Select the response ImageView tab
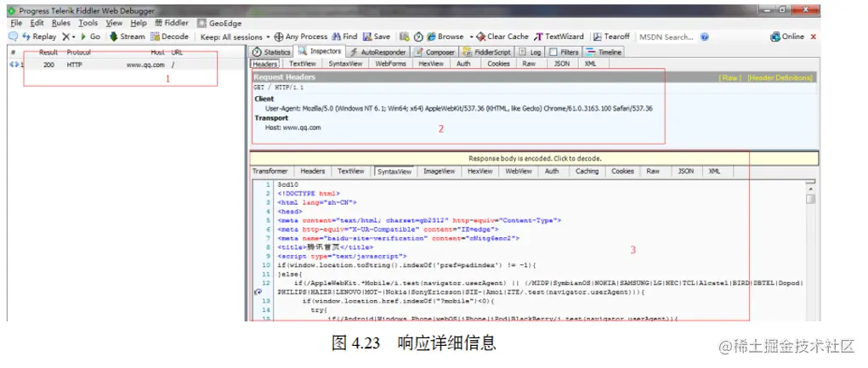The width and height of the screenshot is (868, 368). pyautogui.click(x=439, y=172)
